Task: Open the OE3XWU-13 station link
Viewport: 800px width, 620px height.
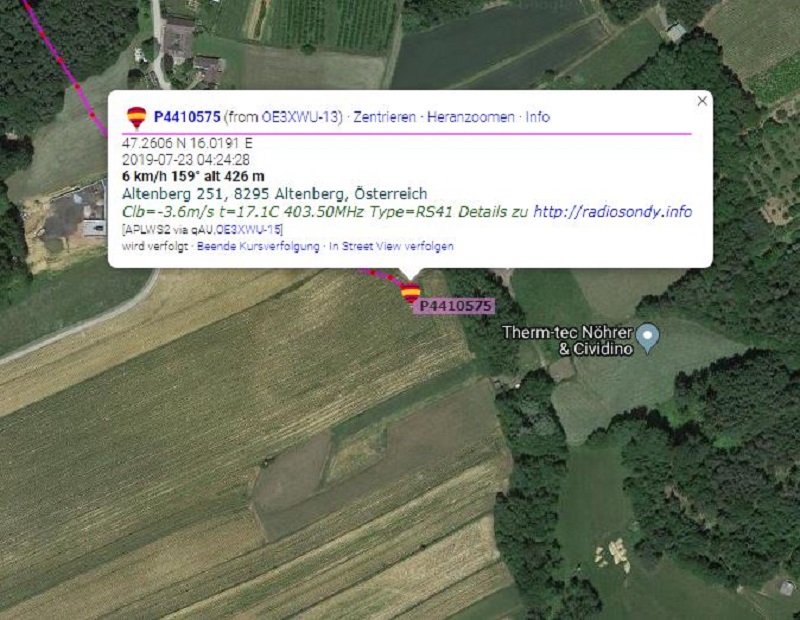Action: pyautogui.click(x=300, y=117)
